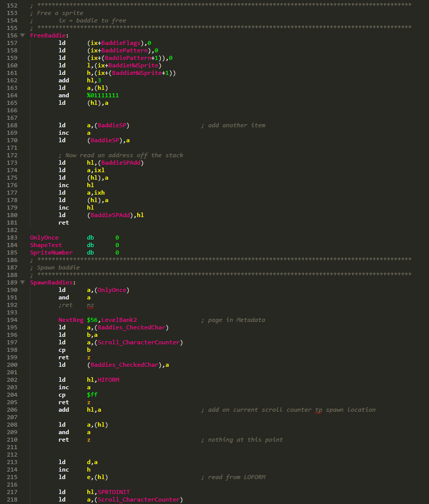Image resolution: width=429 pixels, height=504 pixels.
Task: Select the %01111111 binary constant
Action: click(102, 95)
